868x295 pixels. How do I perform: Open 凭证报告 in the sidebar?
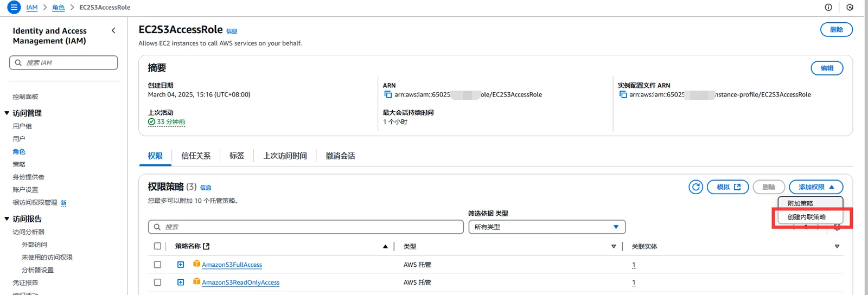[x=25, y=283]
